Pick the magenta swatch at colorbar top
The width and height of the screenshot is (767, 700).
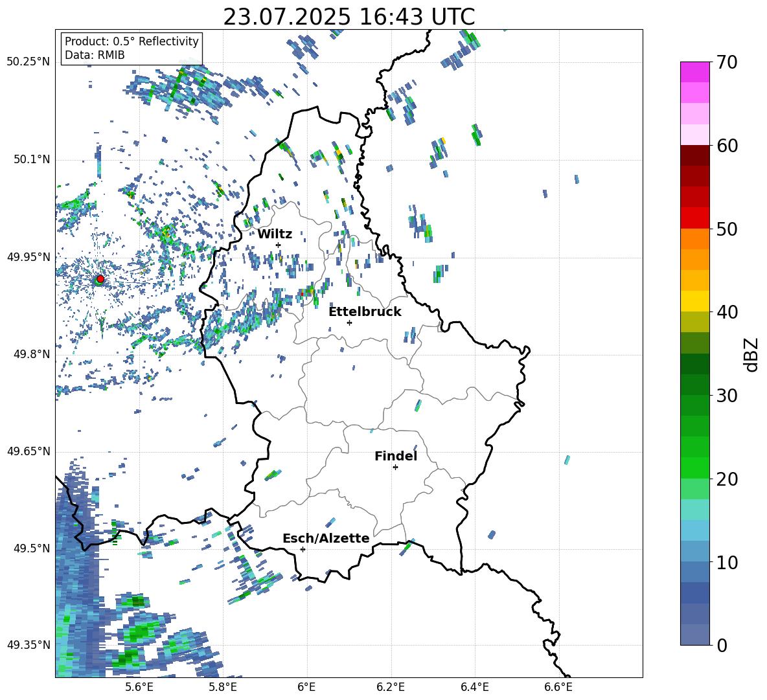694,72
